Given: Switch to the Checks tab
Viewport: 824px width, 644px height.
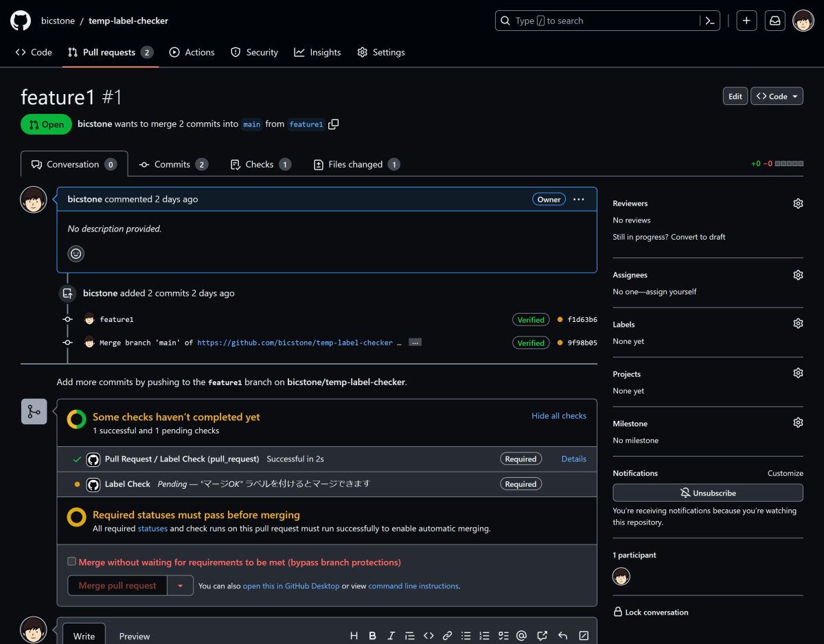Looking at the screenshot, I should click(x=260, y=164).
